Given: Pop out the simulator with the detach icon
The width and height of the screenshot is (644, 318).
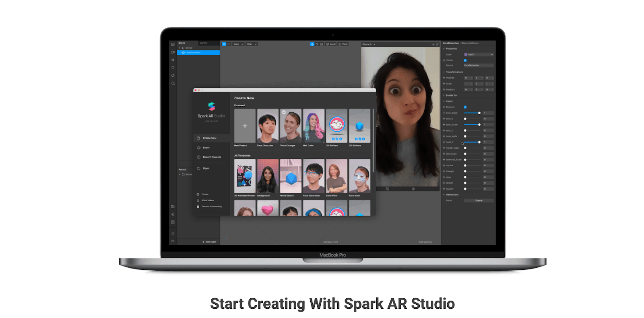Looking at the screenshot, I should (x=438, y=44).
